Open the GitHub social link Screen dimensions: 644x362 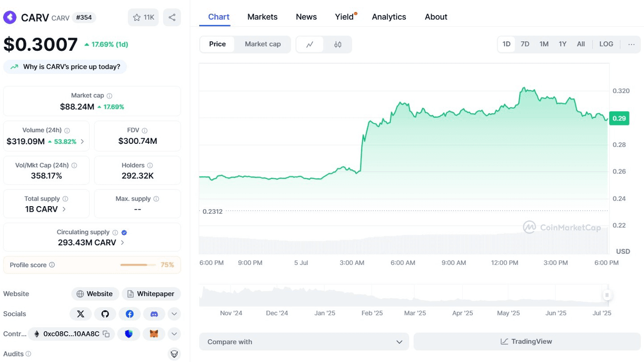[x=105, y=314]
